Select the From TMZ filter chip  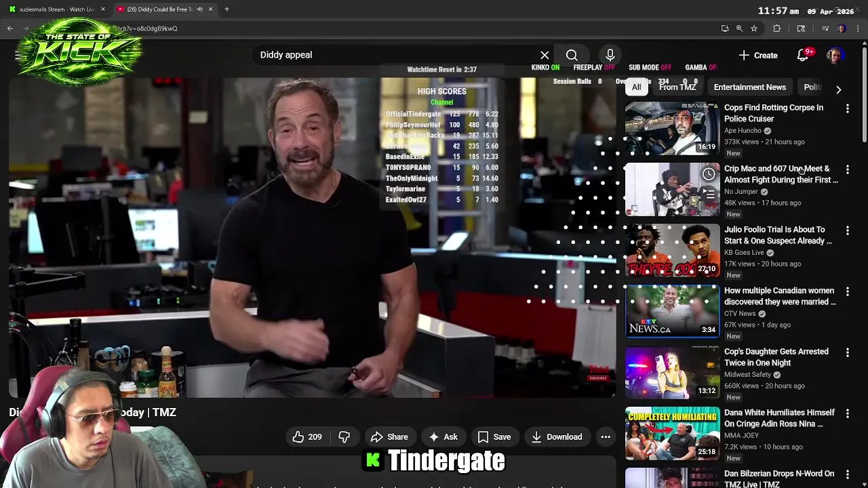point(677,87)
